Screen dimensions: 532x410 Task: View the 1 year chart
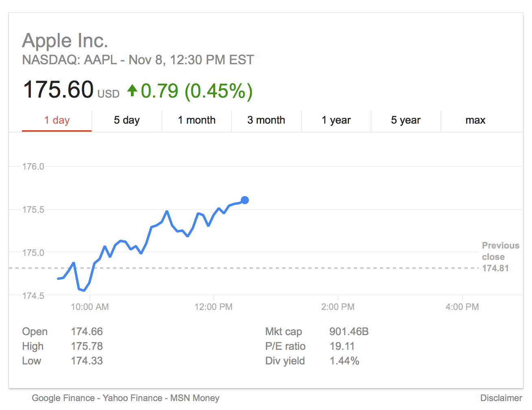336,120
